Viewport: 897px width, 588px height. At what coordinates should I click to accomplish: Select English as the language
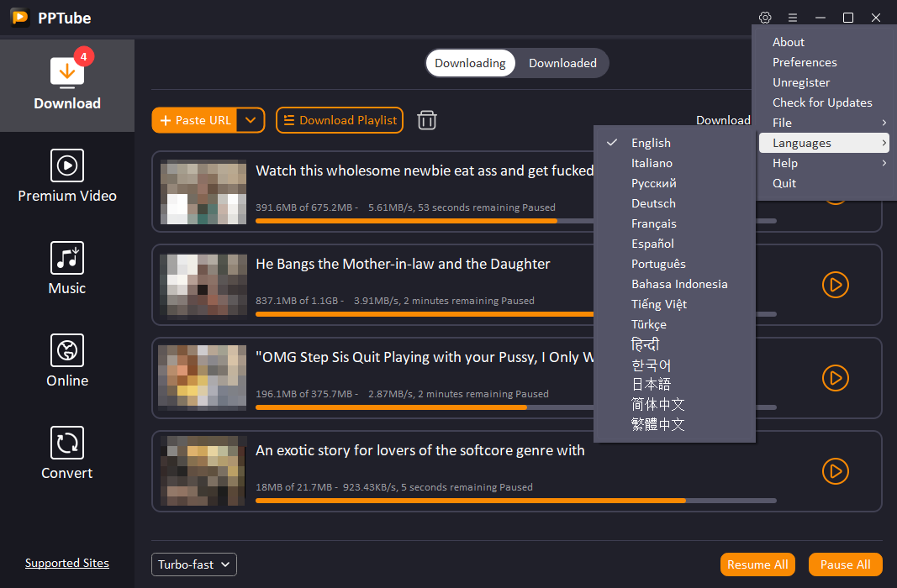[x=650, y=142]
